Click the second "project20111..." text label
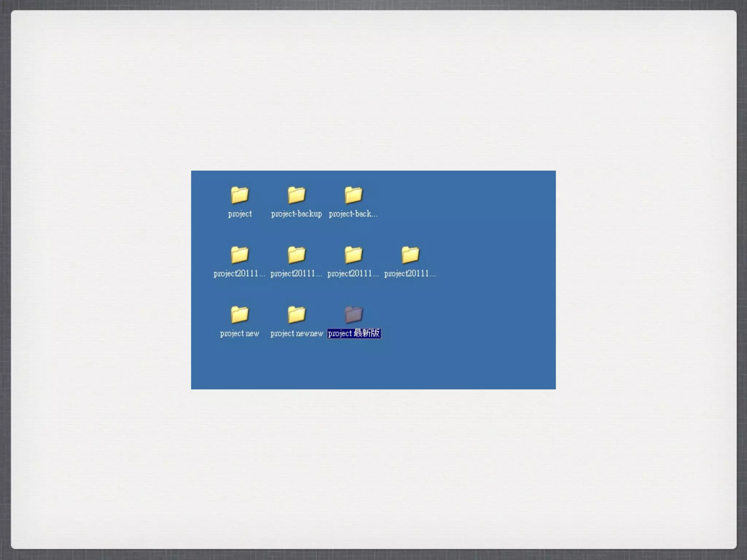Screen dimensions: 747x560 click(296, 274)
